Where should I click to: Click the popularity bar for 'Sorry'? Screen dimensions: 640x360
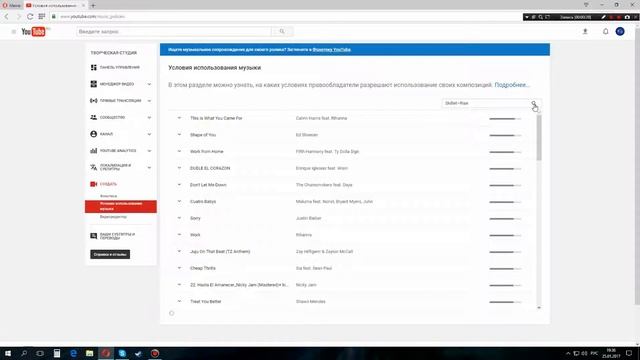click(505, 218)
